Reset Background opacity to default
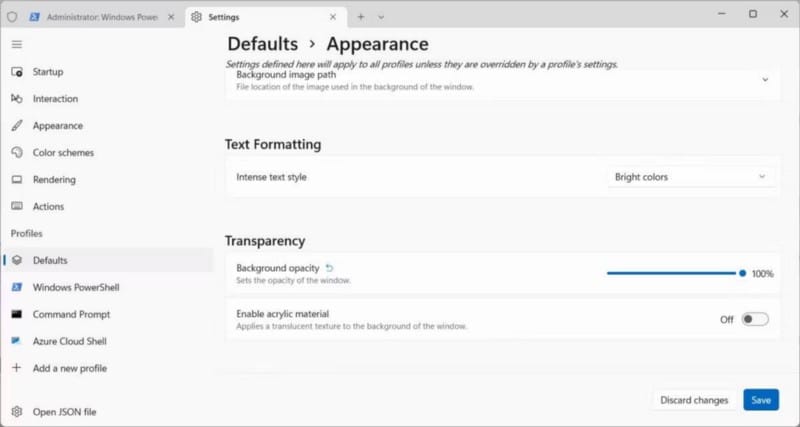The height and width of the screenshot is (427, 800). click(330, 268)
